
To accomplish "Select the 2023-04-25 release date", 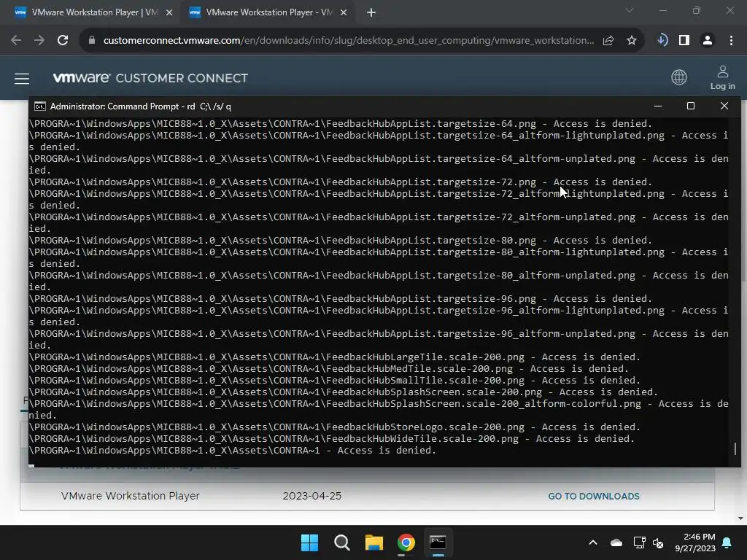I will [x=312, y=496].
